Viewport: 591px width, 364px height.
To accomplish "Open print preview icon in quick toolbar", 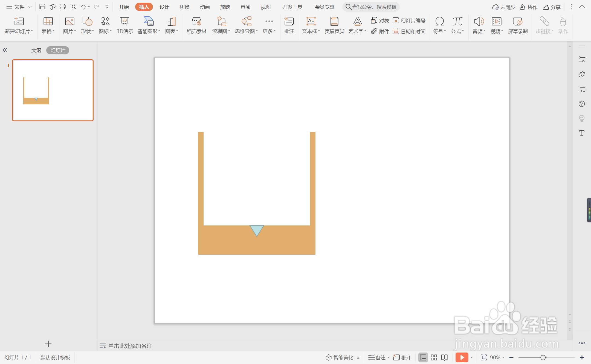I will coord(73,7).
